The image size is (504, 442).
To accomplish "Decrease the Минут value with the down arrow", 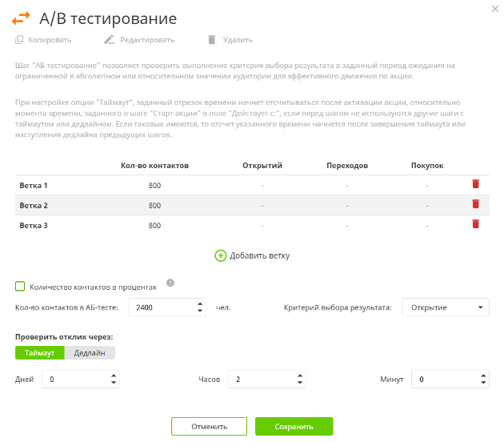I will pyautogui.click(x=482, y=384).
